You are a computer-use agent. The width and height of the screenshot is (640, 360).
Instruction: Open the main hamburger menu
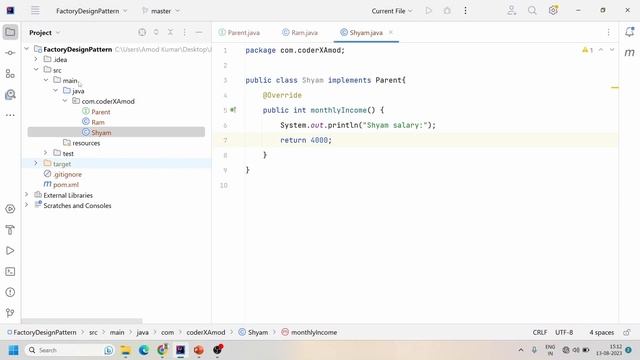click(x=36, y=11)
